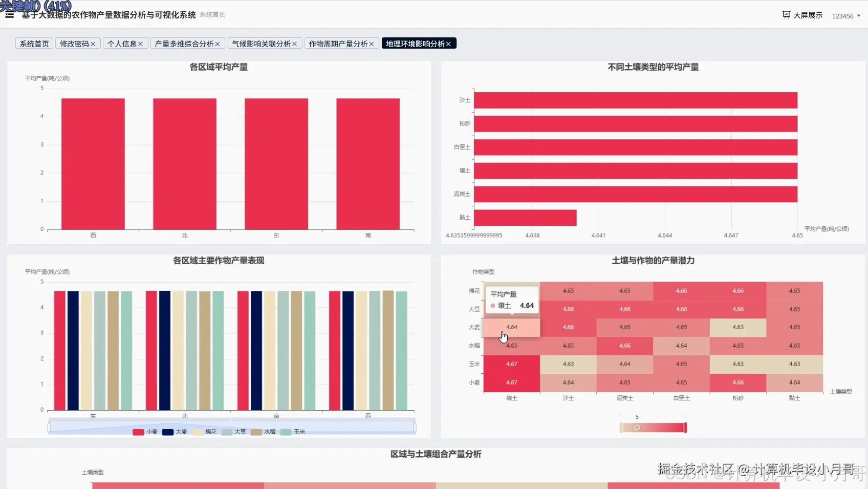Click the 系统首页 breadcrumb link
868x489 pixels.
pyautogui.click(x=212, y=15)
